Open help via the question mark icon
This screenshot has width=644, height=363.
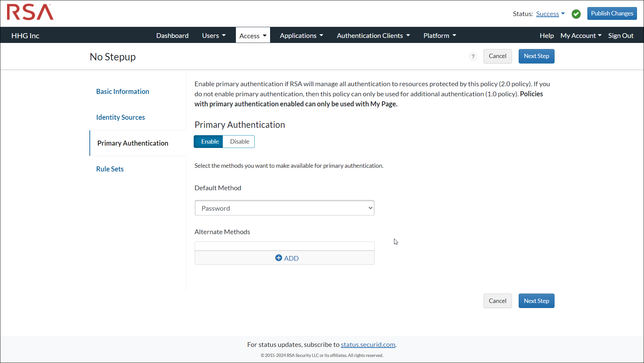click(x=473, y=56)
